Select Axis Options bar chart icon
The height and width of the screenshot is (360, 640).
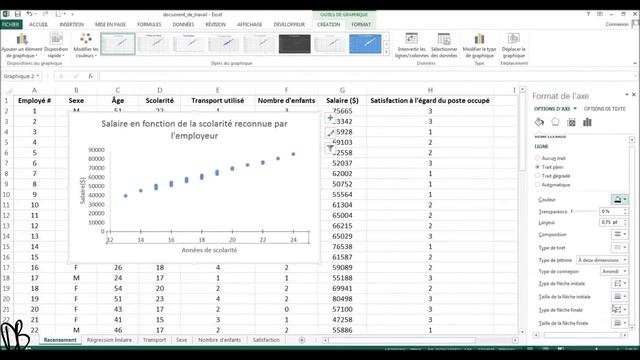point(587,122)
